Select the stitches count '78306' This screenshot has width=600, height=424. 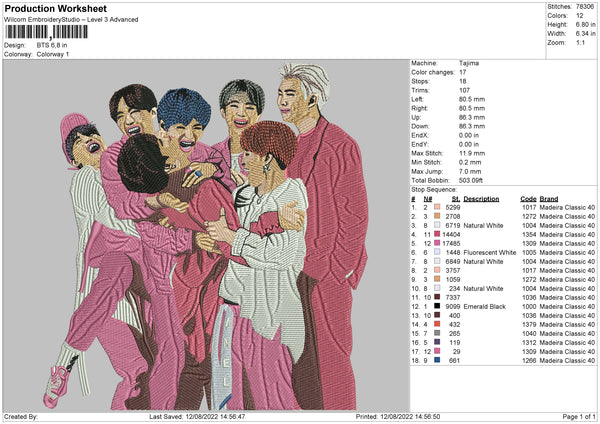click(584, 7)
